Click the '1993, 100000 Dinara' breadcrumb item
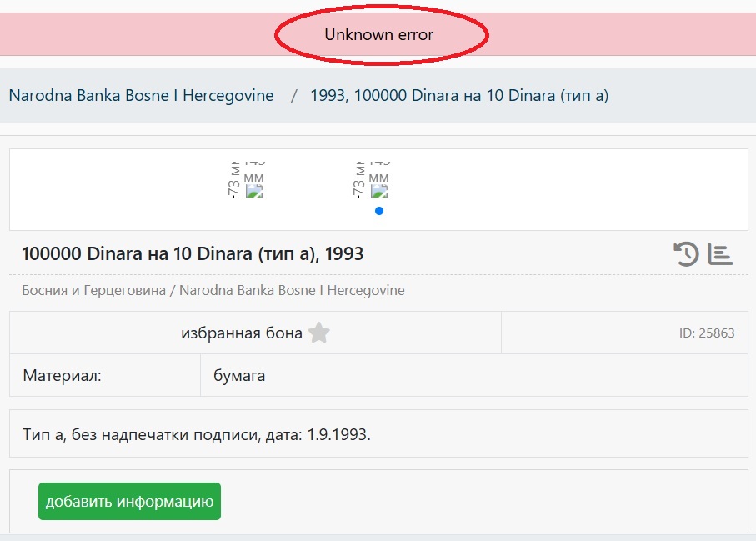Viewport: 756px width, 541px height. 459,96
